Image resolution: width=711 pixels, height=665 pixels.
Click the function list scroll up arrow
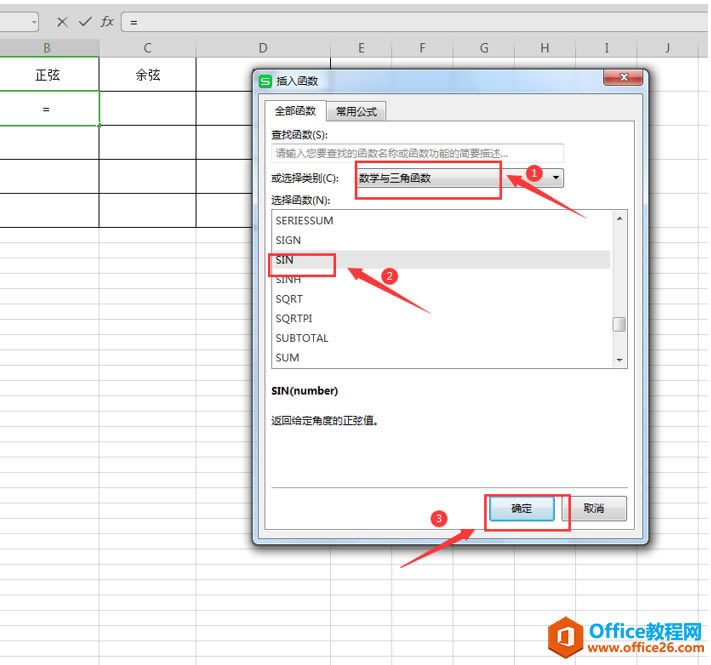[x=619, y=218]
